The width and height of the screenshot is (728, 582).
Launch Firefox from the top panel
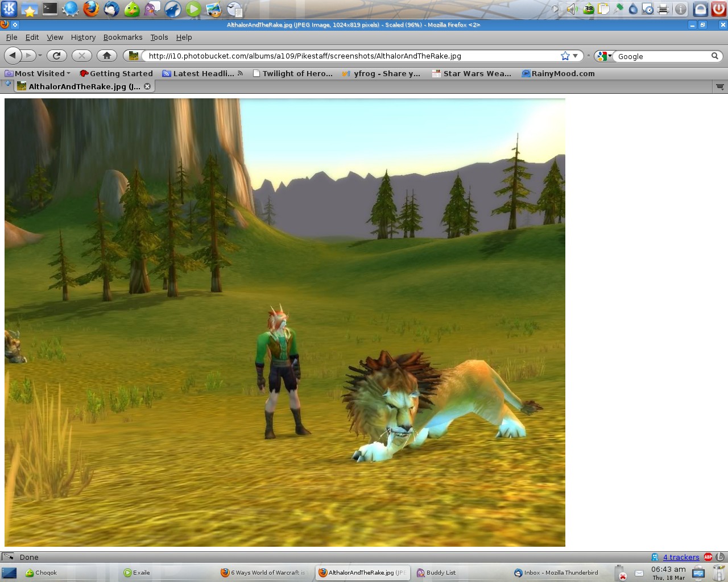(x=91, y=9)
